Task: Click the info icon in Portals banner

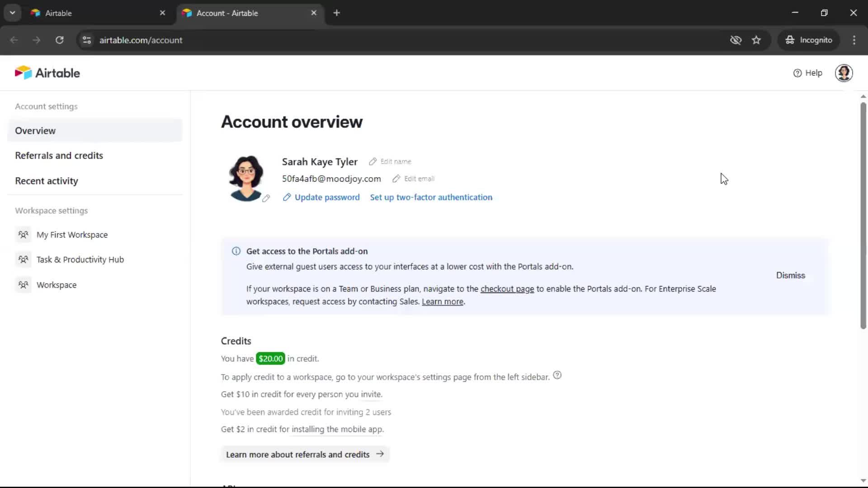Action: click(x=236, y=251)
